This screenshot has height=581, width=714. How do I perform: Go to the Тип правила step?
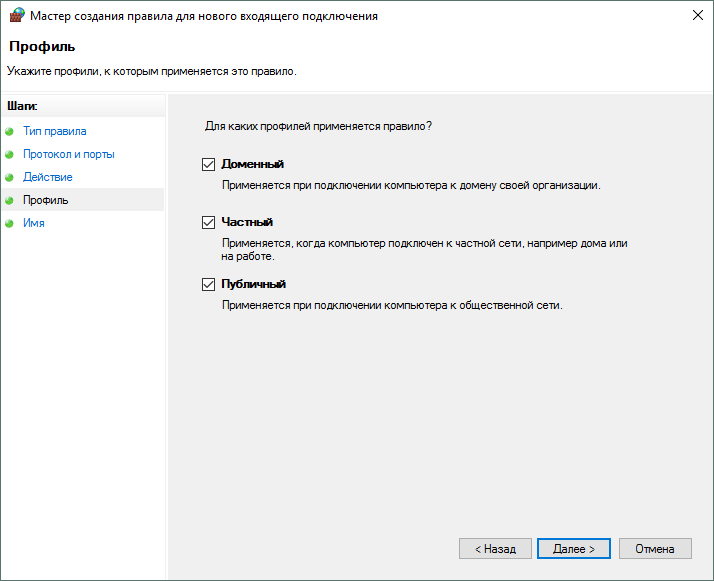[x=54, y=131]
